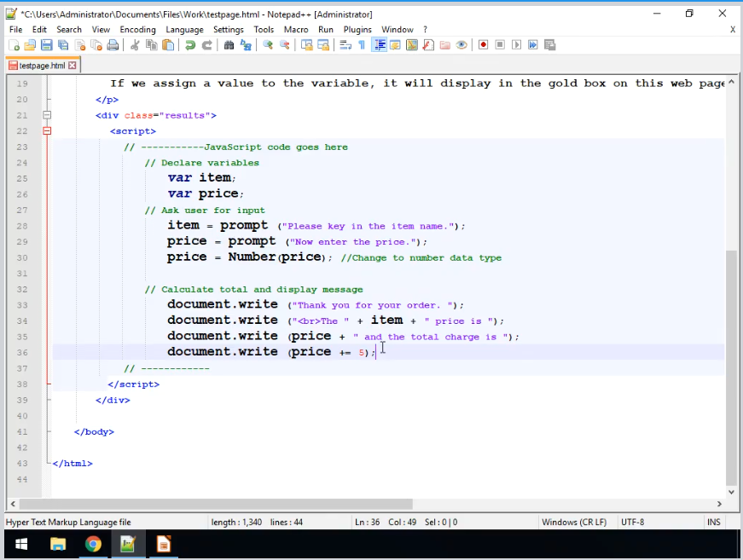Click Windows (CR LF) in status bar
This screenshot has width=743, height=560.
click(573, 522)
